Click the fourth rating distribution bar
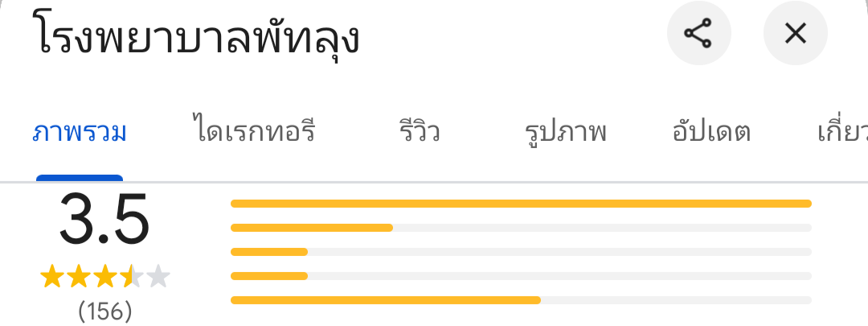The height and width of the screenshot is (326, 868). (x=521, y=276)
